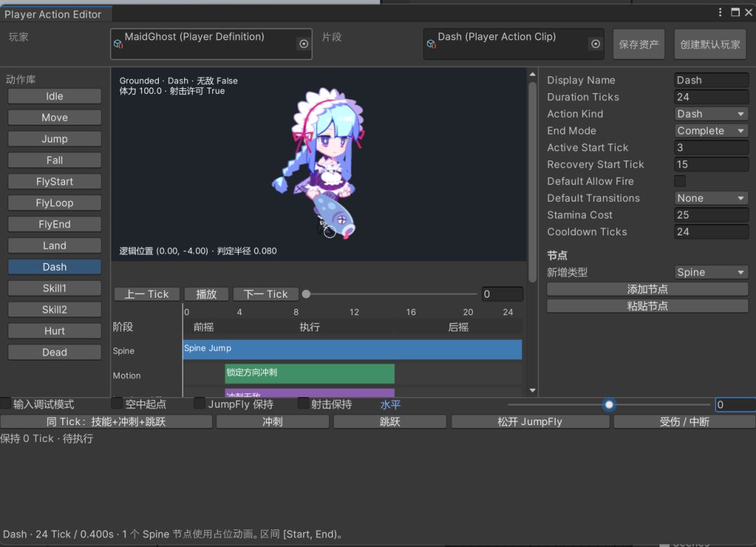Select the FlyLoop action
This screenshot has width=756, height=547.
(x=55, y=202)
